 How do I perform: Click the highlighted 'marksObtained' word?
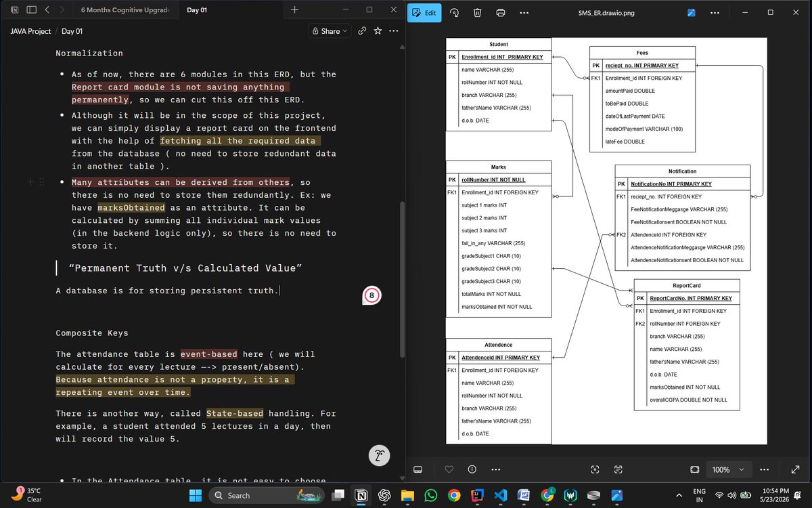[131, 208]
